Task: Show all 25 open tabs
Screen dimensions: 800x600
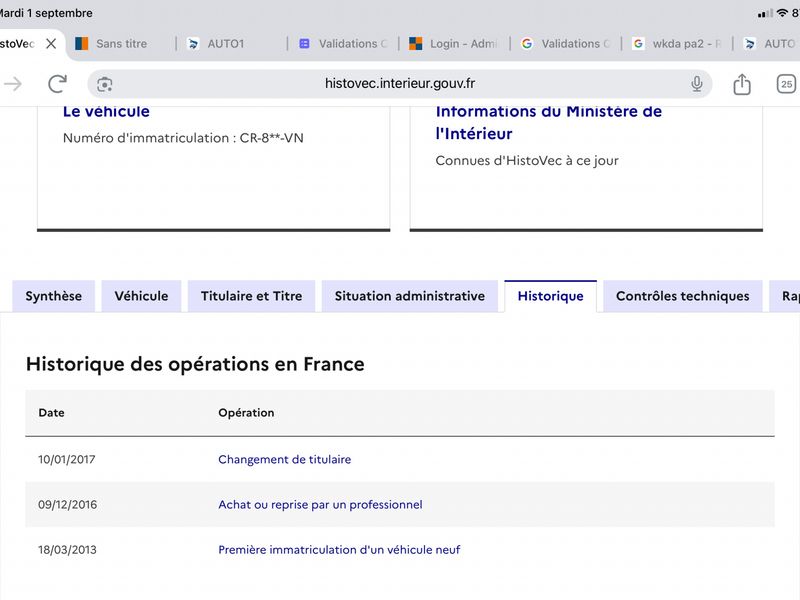Action: (786, 84)
